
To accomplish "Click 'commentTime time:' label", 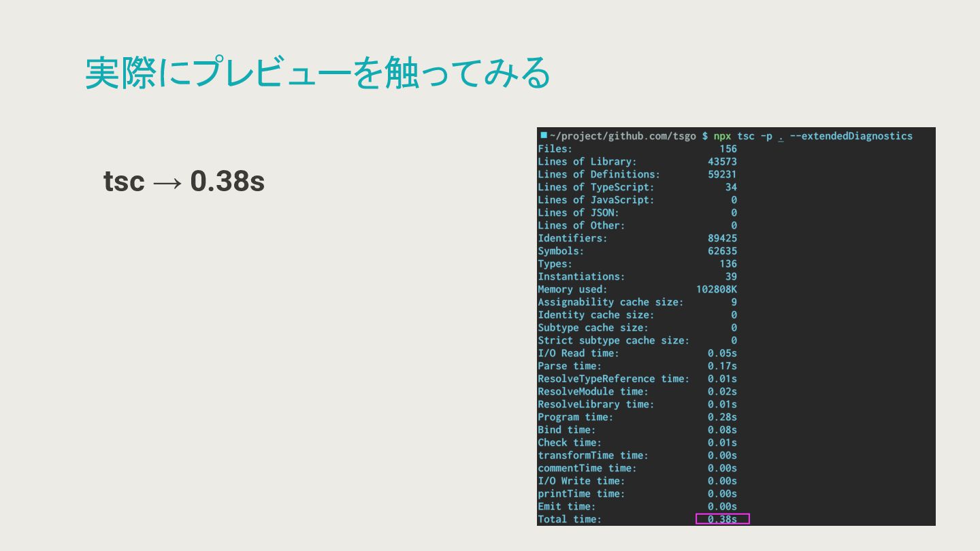I will point(587,468).
